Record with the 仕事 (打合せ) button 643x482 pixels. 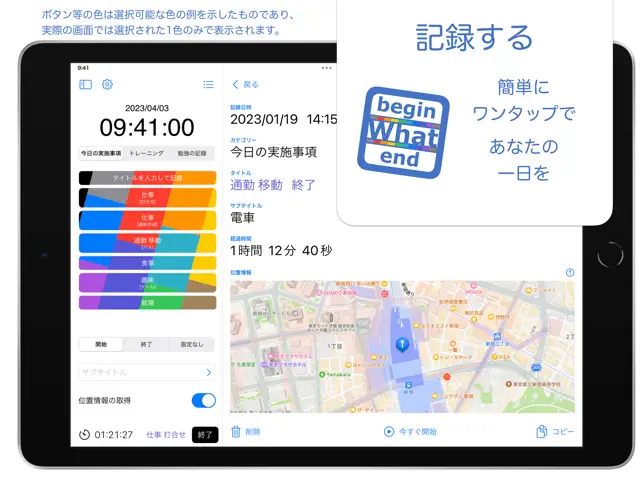(x=147, y=198)
